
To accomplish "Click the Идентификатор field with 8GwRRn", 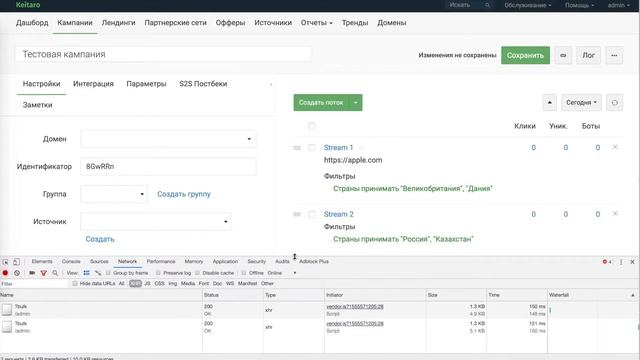I will coord(168,167).
